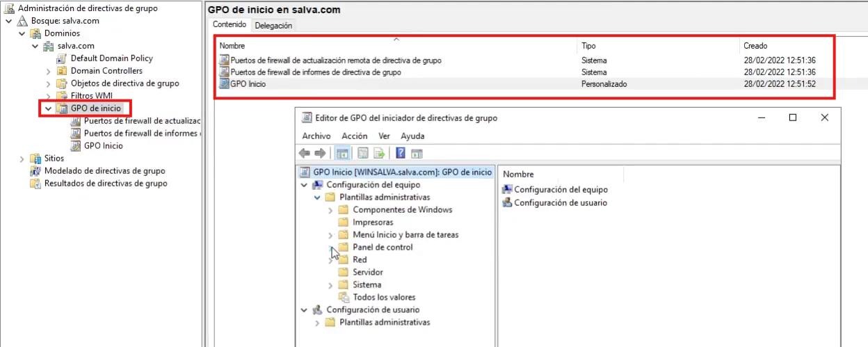Click the Forward arrow in editor toolbar

coord(320,154)
